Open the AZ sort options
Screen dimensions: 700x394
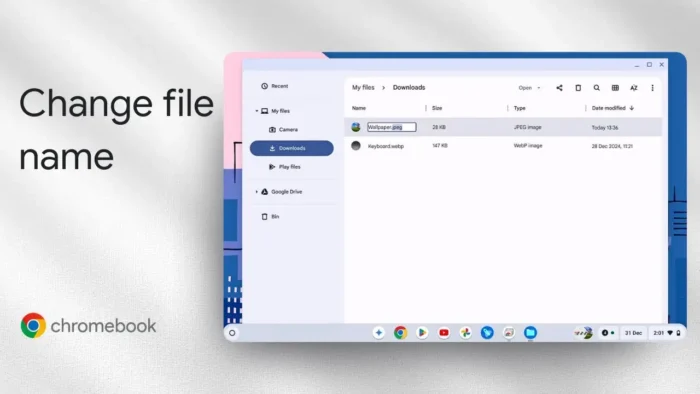pos(634,88)
